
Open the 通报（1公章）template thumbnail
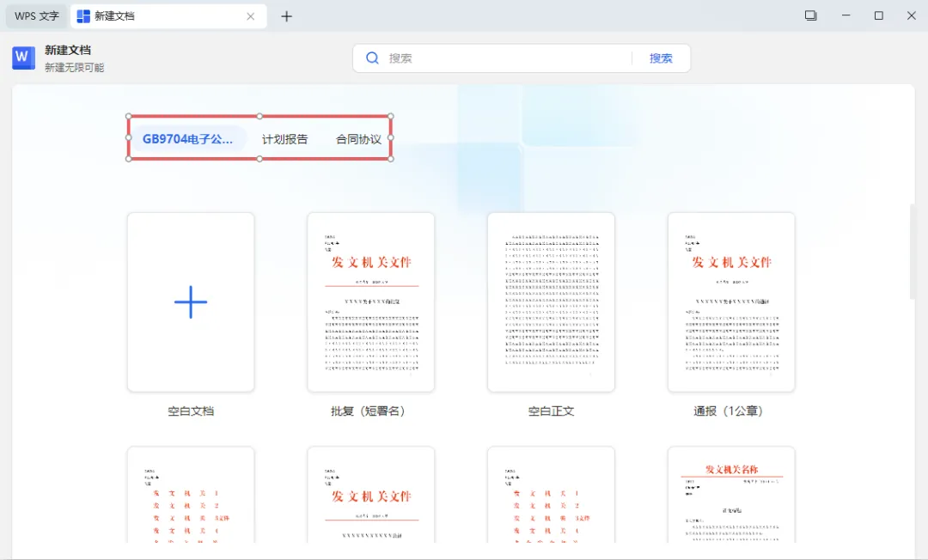pyautogui.click(x=731, y=302)
